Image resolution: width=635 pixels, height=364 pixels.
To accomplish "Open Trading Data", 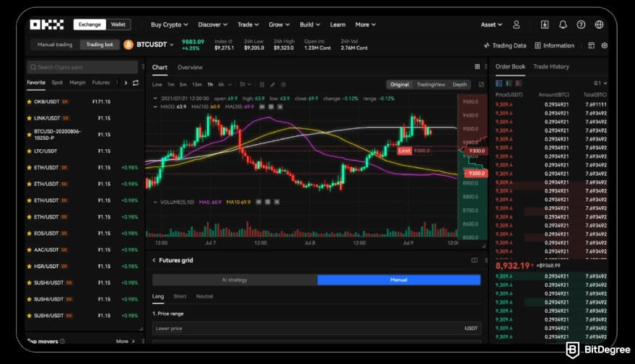I will 505,45.
